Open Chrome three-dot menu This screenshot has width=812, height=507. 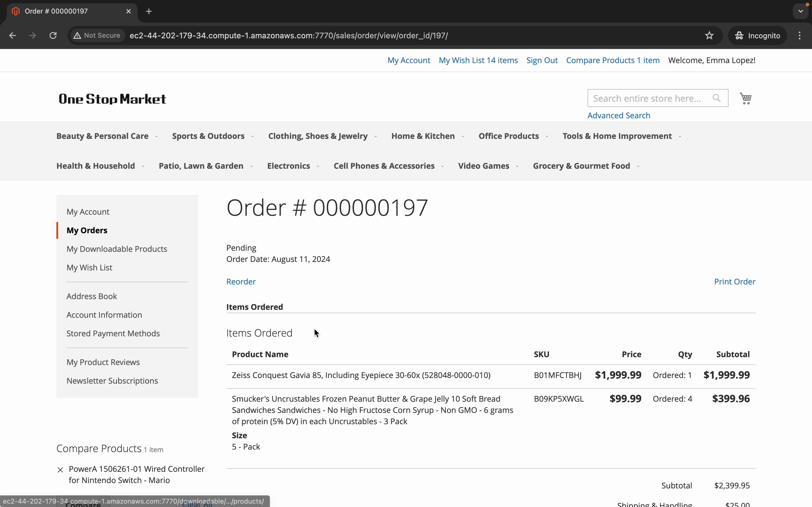tap(800, 35)
